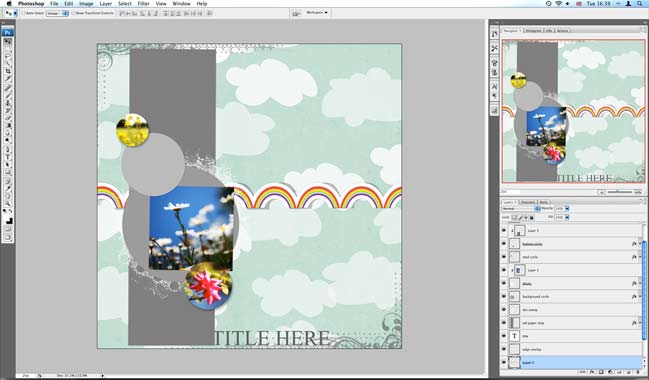649x380 pixels.
Task: Click the Add layer mask icon
Action: click(x=601, y=372)
